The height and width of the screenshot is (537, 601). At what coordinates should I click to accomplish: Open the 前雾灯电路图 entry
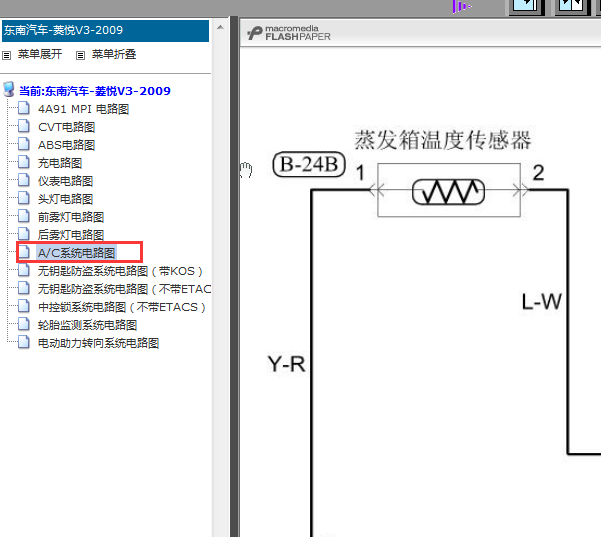[x=71, y=217]
